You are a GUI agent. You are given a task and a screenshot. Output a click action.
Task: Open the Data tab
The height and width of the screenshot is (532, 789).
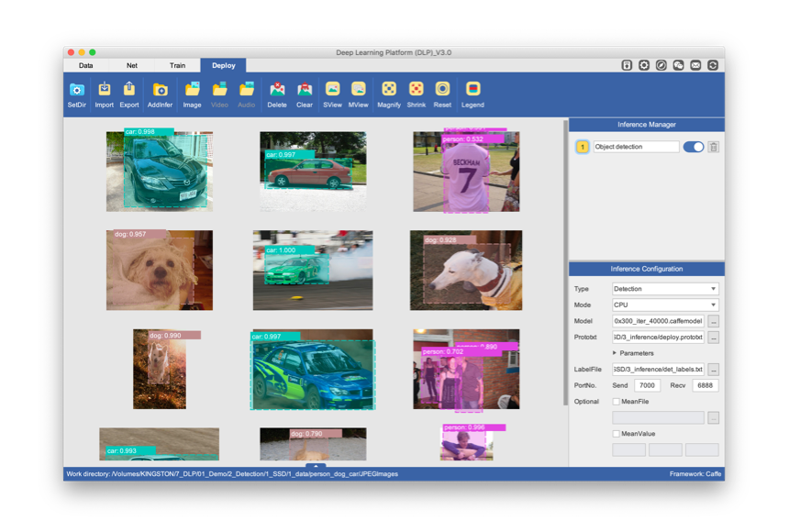point(85,66)
